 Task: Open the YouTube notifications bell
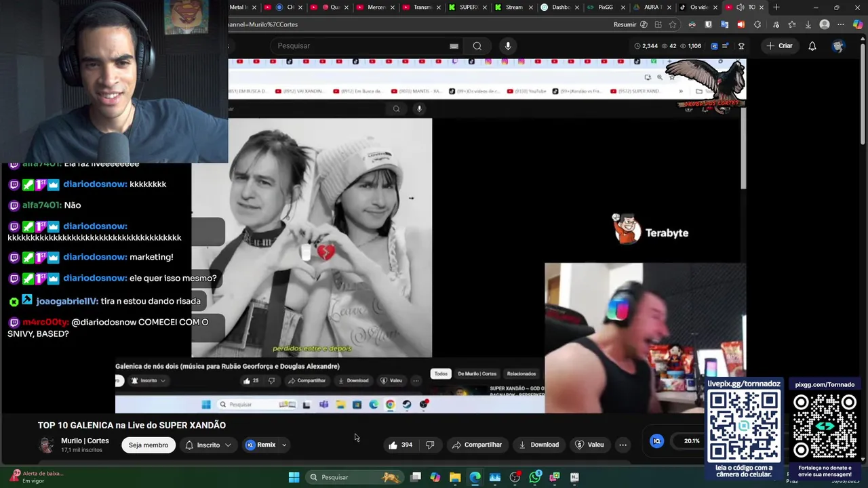[812, 46]
